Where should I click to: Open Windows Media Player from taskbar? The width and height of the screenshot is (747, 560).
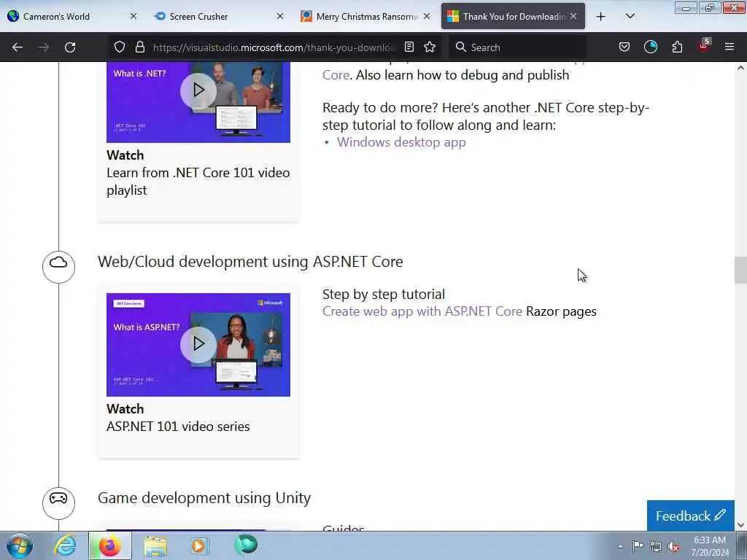[x=199, y=545]
